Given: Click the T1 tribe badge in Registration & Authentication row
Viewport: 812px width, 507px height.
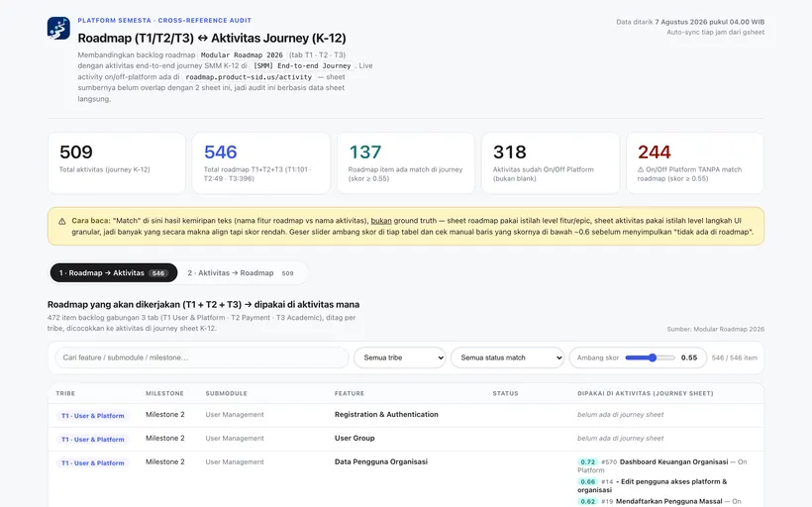Looking at the screenshot, I should pyautogui.click(x=93, y=415).
